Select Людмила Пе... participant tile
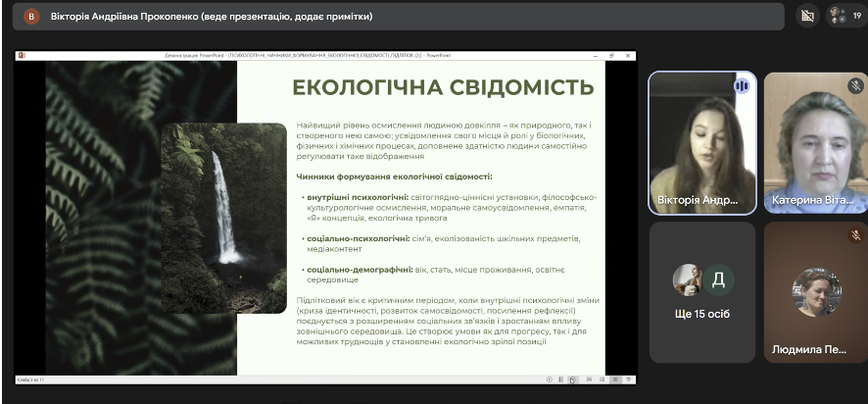868x404 pixels. (816, 292)
